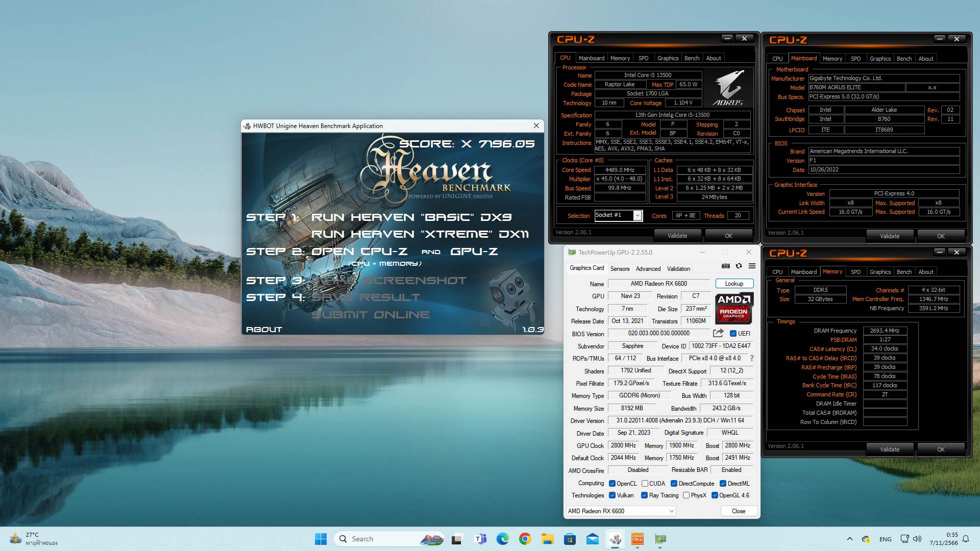Screen dimensions: 980x551
Task: Open the AMD Radeon RX 6600 GPU selector dropdown
Action: (x=621, y=511)
